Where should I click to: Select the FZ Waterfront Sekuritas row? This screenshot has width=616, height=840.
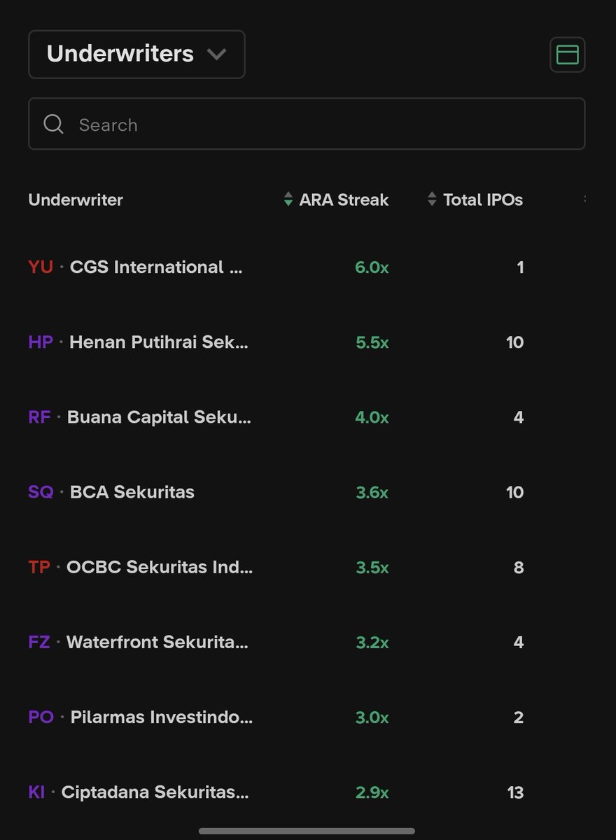[307, 642]
